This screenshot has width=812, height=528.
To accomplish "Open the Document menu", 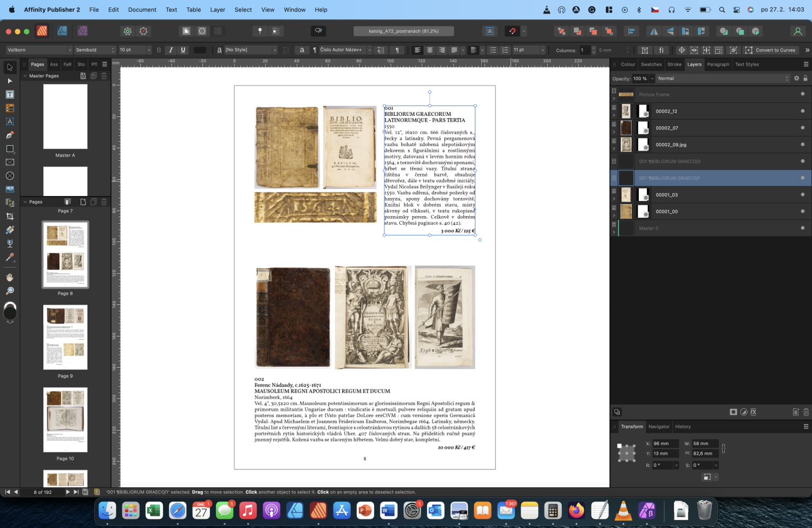I will point(142,9).
